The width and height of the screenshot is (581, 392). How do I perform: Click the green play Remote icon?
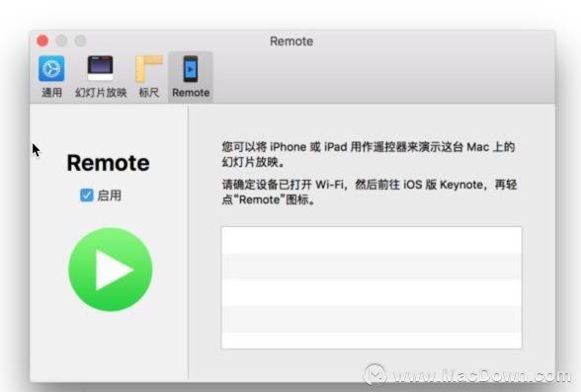[111, 270]
